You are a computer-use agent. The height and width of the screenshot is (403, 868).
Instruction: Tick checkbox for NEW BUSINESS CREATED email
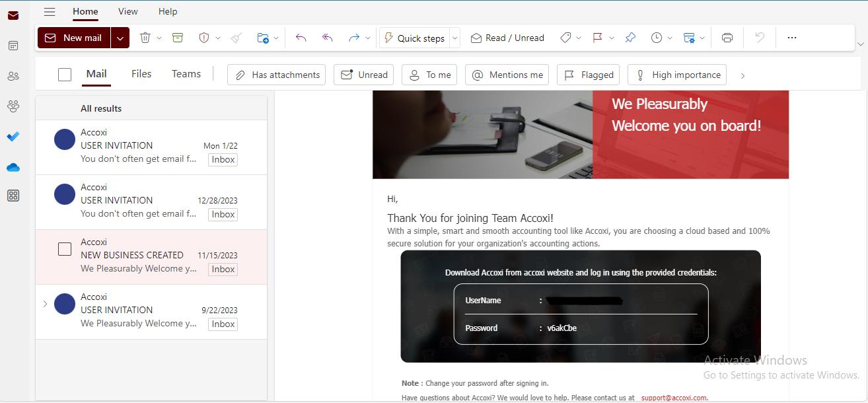tap(65, 249)
